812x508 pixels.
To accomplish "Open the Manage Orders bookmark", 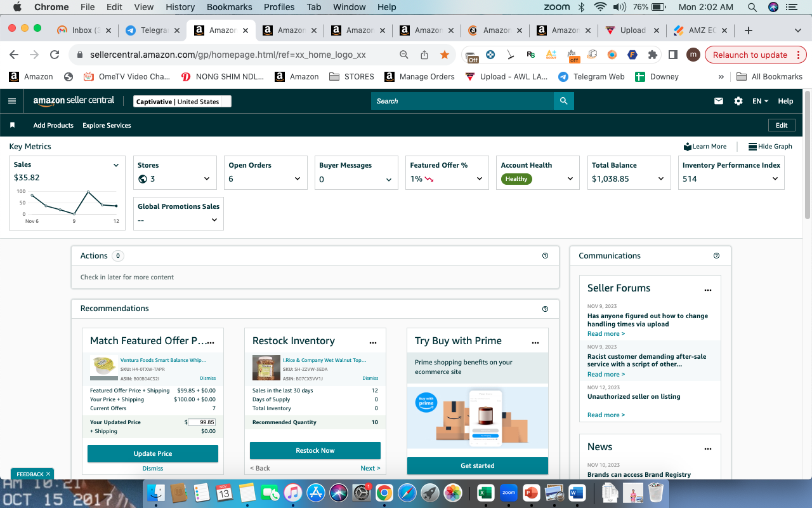I will click(x=419, y=77).
